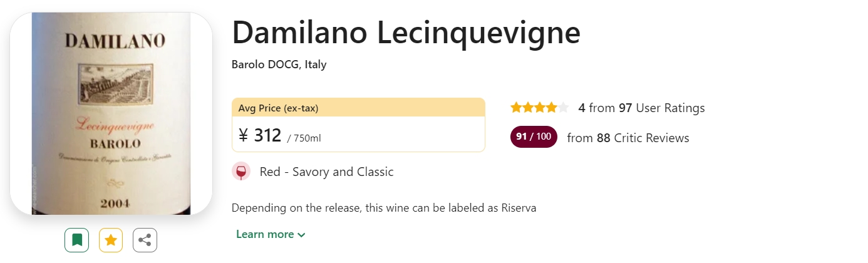Save wine with the green bookmark icon
Viewport: 868px width, 263px height.
(x=76, y=240)
